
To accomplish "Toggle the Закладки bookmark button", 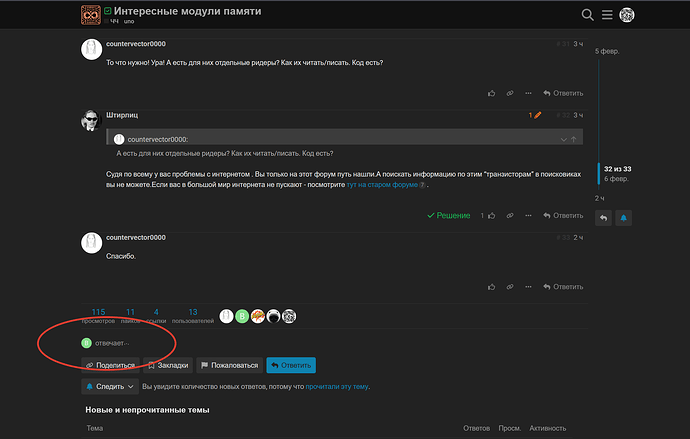I will tap(167, 365).
